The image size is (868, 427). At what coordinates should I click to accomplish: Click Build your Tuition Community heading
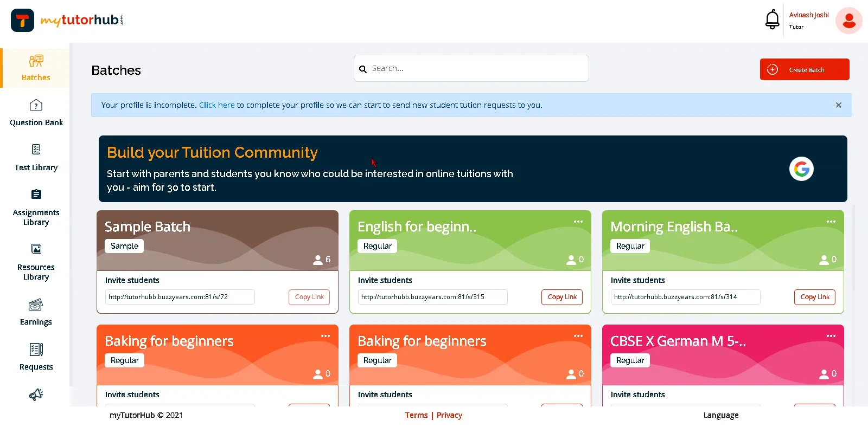212,153
